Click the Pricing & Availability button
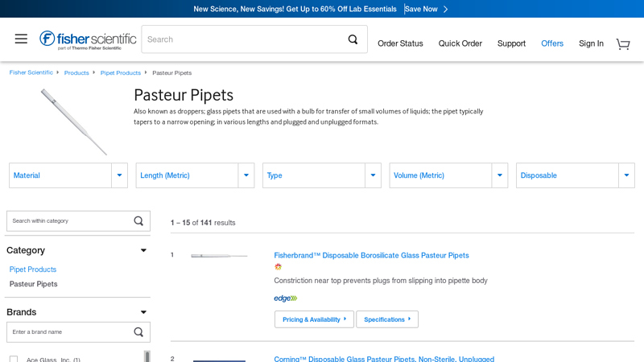 pyautogui.click(x=314, y=319)
